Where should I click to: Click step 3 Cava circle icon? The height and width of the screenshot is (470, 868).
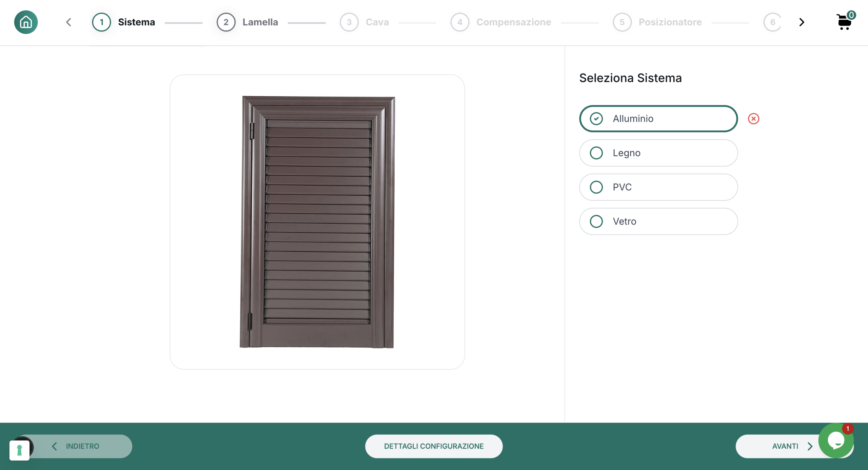click(349, 22)
